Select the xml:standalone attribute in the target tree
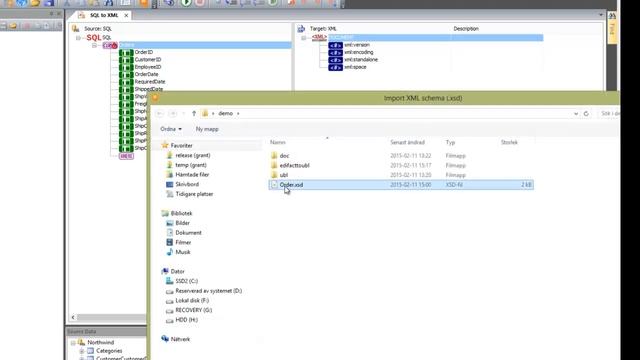 (360, 60)
